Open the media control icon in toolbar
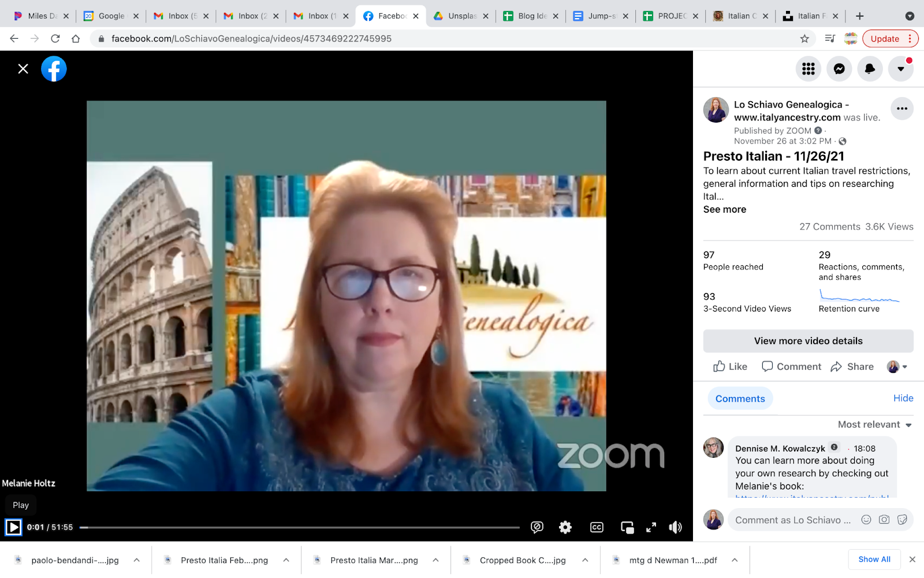 click(830, 39)
